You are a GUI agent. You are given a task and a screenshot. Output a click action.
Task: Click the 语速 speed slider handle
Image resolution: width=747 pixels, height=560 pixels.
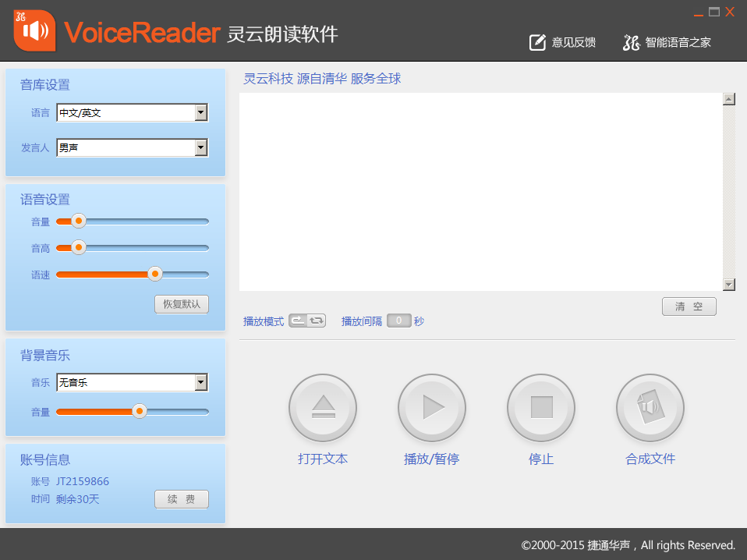155,274
